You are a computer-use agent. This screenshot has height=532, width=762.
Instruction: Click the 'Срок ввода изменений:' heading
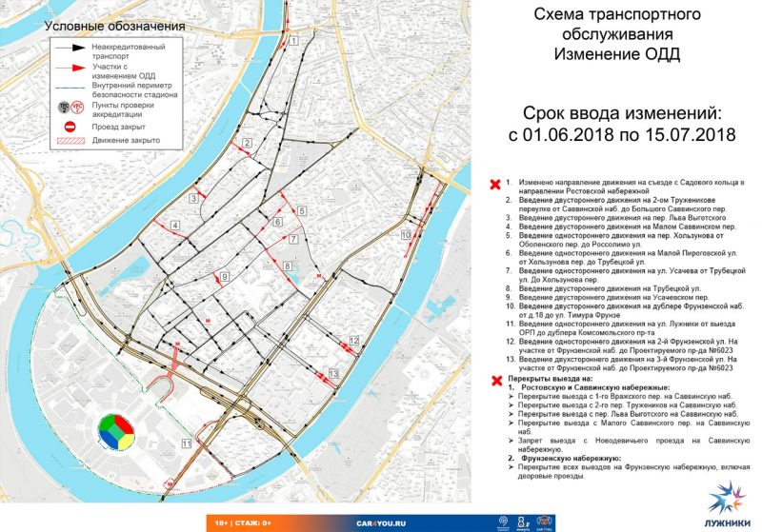point(622,113)
